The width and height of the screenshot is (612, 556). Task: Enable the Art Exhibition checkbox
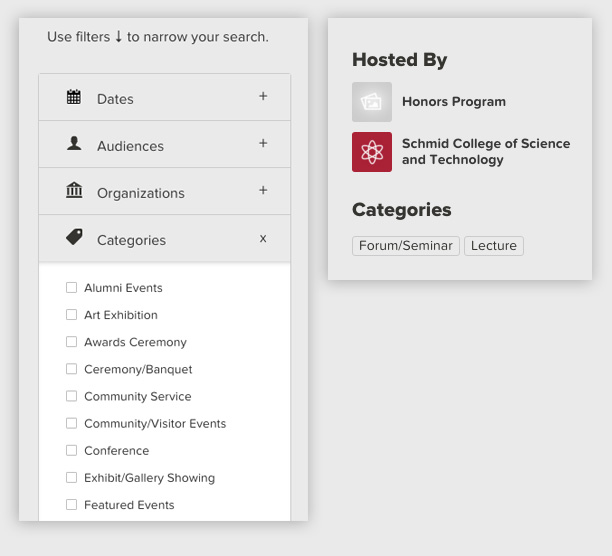click(x=71, y=315)
